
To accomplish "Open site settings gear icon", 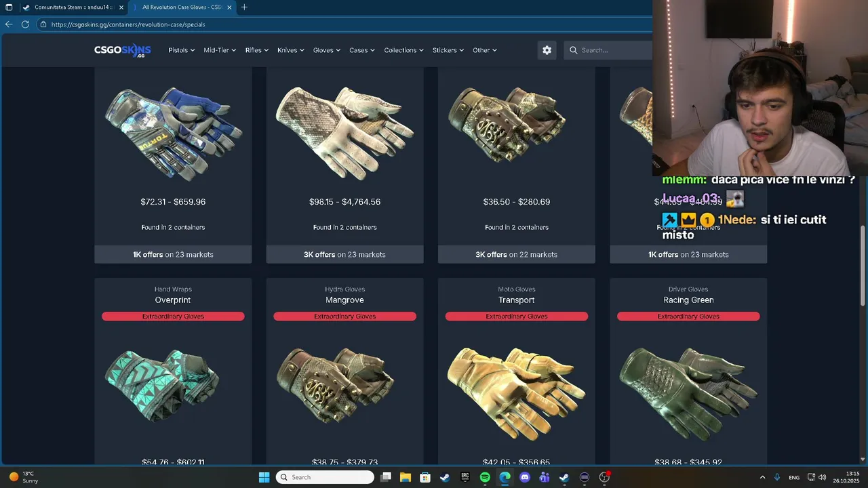I will tap(547, 50).
